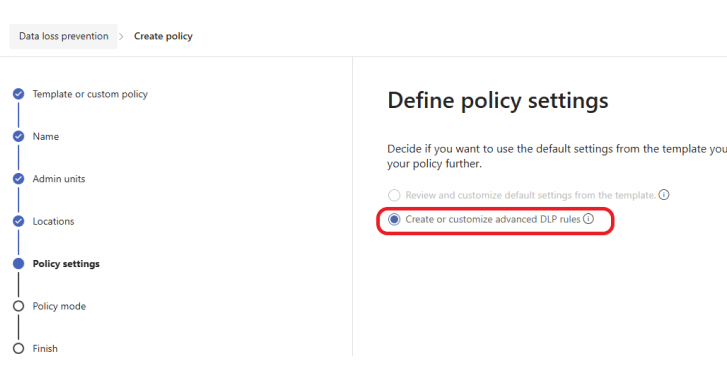
Task: Open info icon next to advanced DLP rules
Action: coord(588,219)
